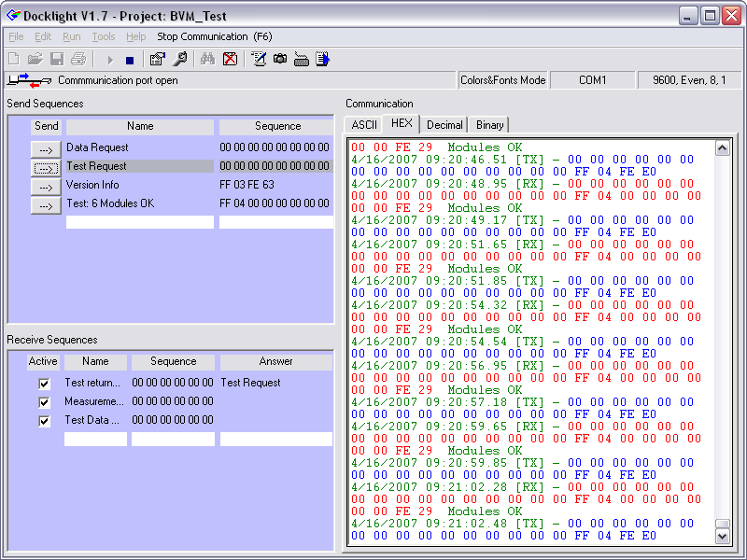The width and height of the screenshot is (747, 560).
Task: Click the empty Sequence field in Receive Sequences
Action: pos(173,439)
